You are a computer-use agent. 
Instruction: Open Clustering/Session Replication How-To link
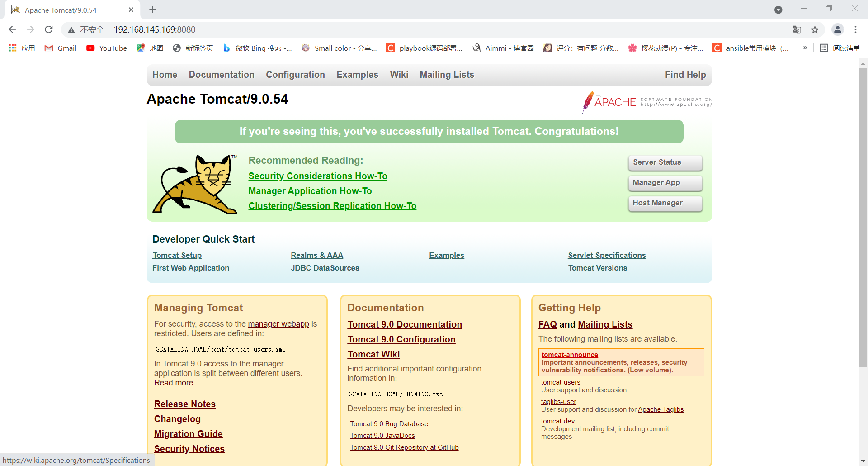click(332, 206)
